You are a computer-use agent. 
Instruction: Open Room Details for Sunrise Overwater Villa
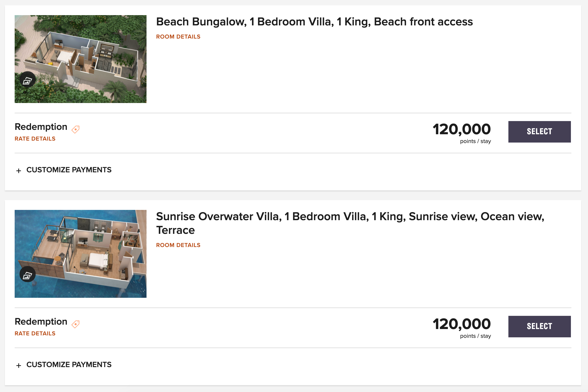178,245
